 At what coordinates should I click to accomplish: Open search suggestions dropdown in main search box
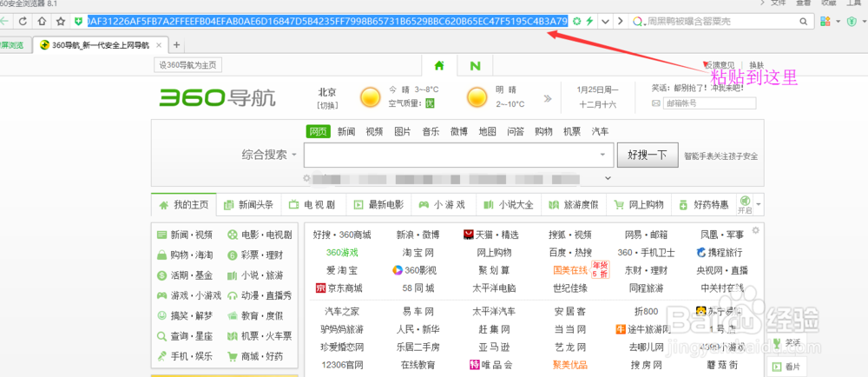click(x=603, y=155)
